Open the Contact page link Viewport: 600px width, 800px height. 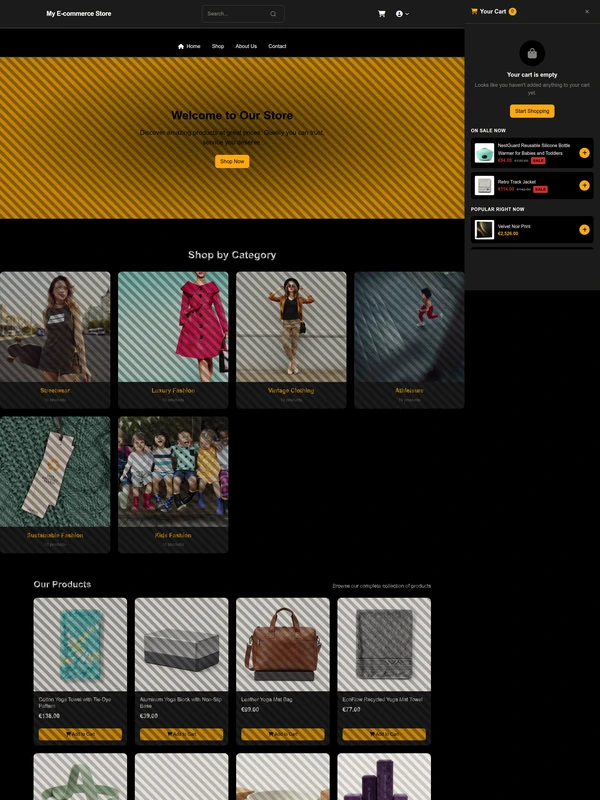pyautogui.click(x=277, y=46)
